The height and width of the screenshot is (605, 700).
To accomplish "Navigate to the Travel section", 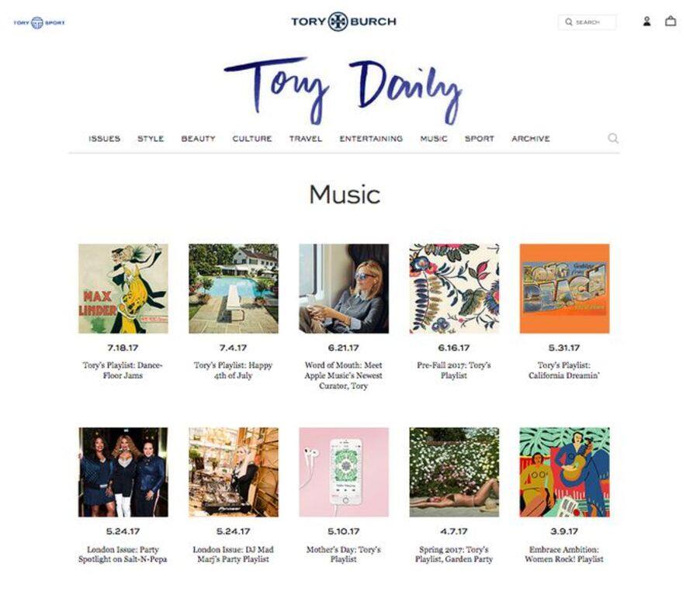I will tap(305, 139).
